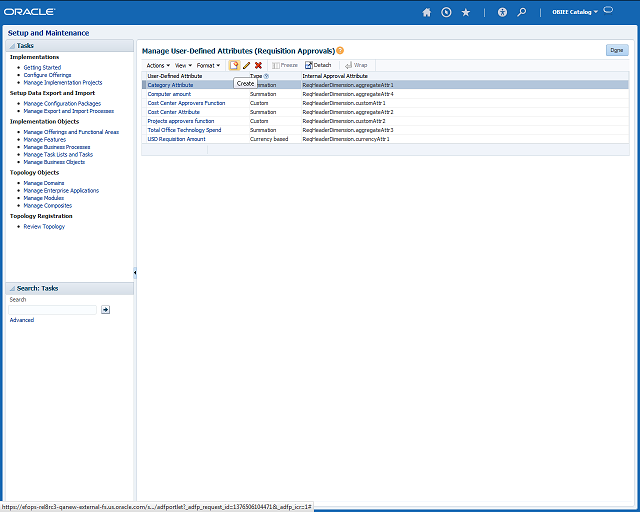Open Cost Center Attribute link

click(173, 112)
